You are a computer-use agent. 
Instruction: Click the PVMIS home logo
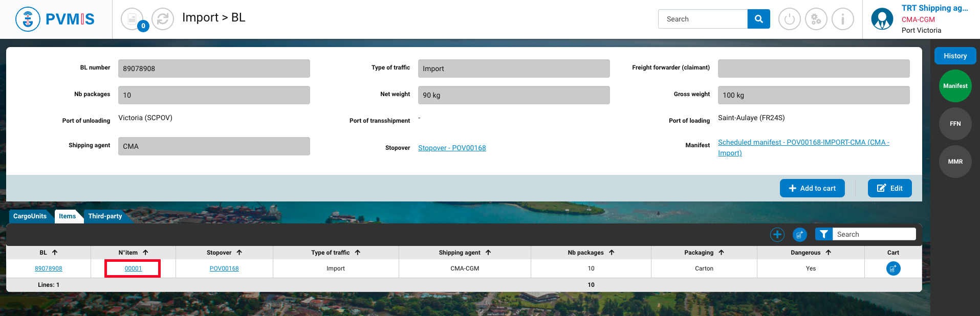click(x=55, y=19)
